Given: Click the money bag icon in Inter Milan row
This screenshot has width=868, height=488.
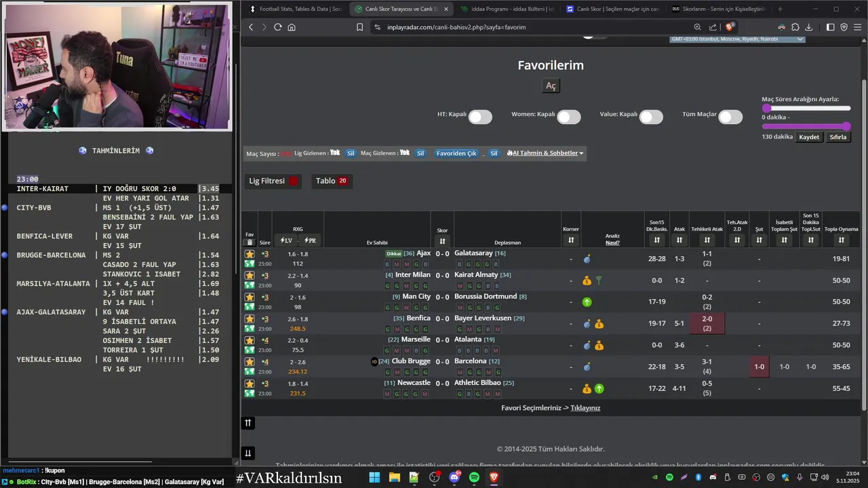Looking at the screenshot, I should coord(587,281).
